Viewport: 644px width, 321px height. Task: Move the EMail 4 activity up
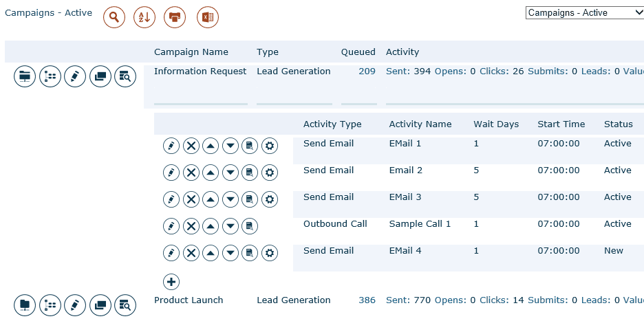click(211, 253)
